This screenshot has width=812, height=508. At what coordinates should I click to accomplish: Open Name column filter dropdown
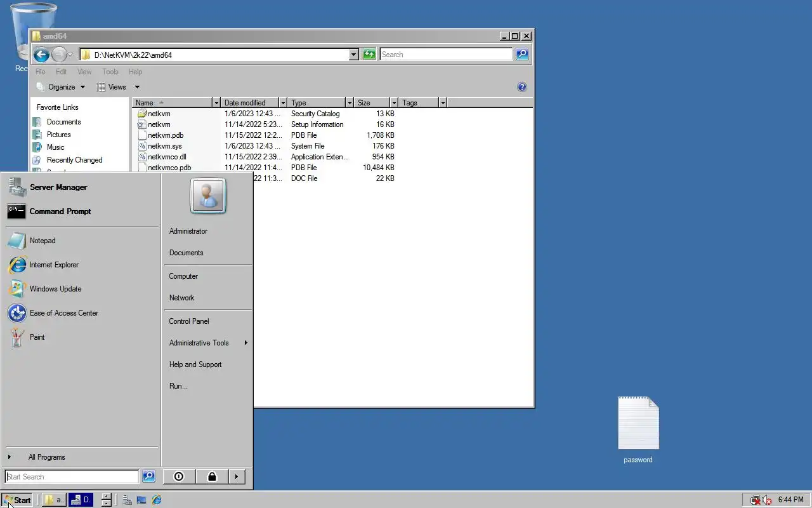pos(216,103)
